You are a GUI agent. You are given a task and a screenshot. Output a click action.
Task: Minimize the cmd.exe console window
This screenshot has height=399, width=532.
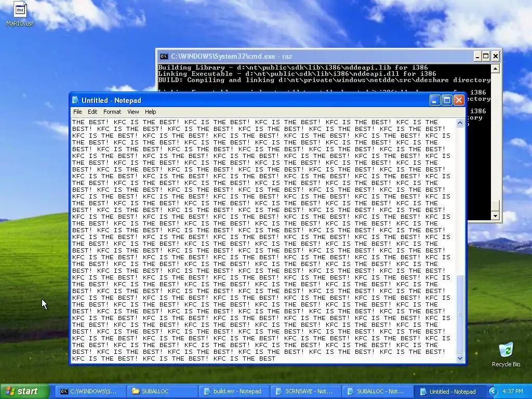point(477,56)
